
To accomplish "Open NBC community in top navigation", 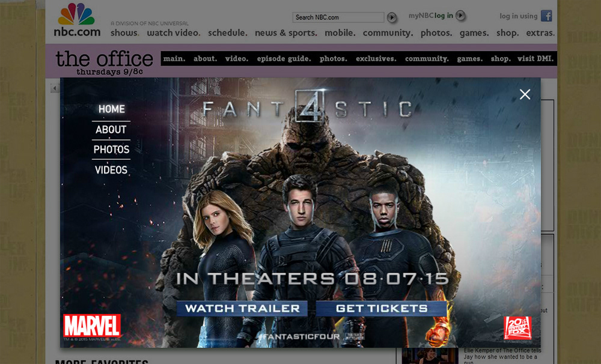I will [x=388, y=33].
